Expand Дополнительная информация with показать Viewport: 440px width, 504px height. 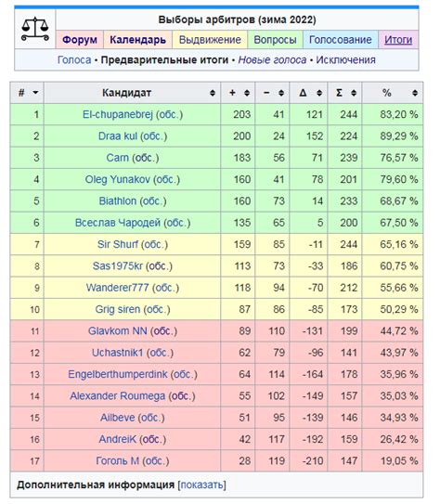(x=201, y=485)
